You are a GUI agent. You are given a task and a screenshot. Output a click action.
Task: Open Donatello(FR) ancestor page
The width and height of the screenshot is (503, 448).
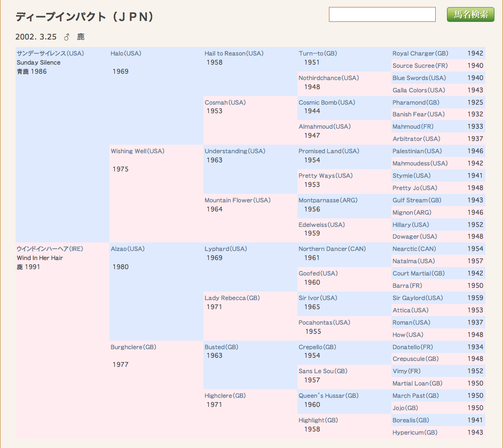[x=413, y=347]
